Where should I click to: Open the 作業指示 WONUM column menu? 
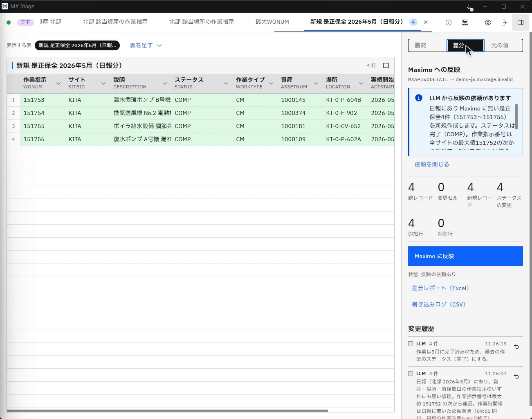(58, 83)
